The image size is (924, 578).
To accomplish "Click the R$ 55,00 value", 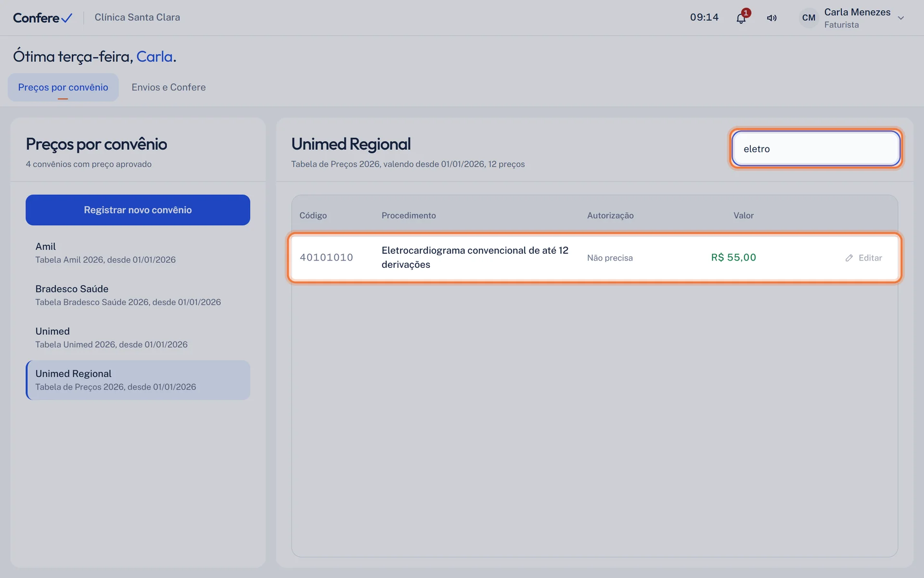I will [x=733, y=258].
